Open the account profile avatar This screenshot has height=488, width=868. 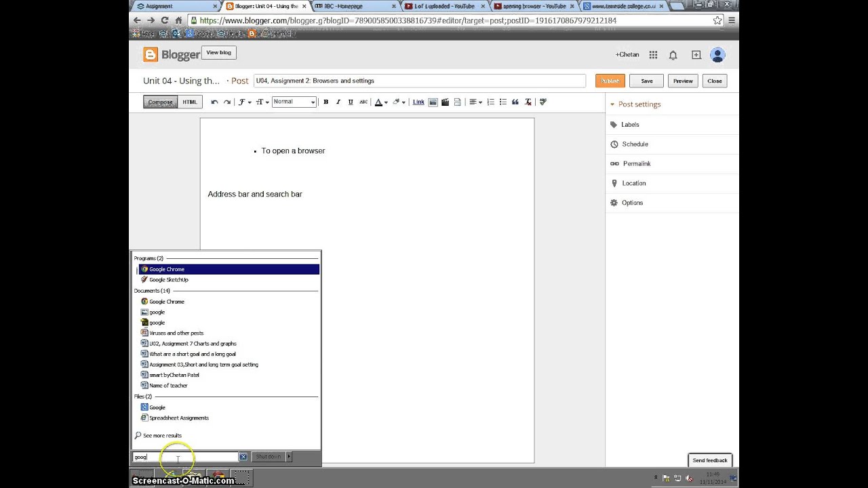717,55
